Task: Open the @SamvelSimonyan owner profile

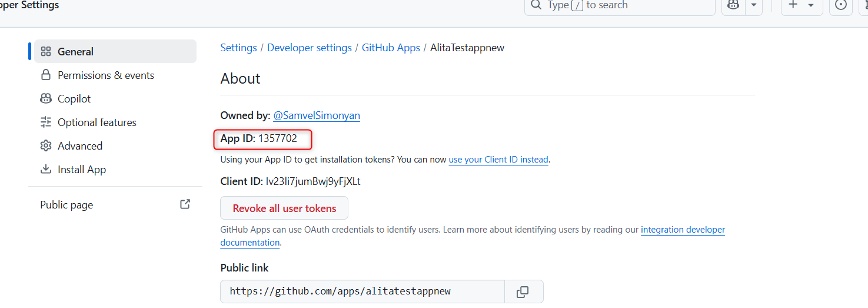Action: tap(317, 115)
